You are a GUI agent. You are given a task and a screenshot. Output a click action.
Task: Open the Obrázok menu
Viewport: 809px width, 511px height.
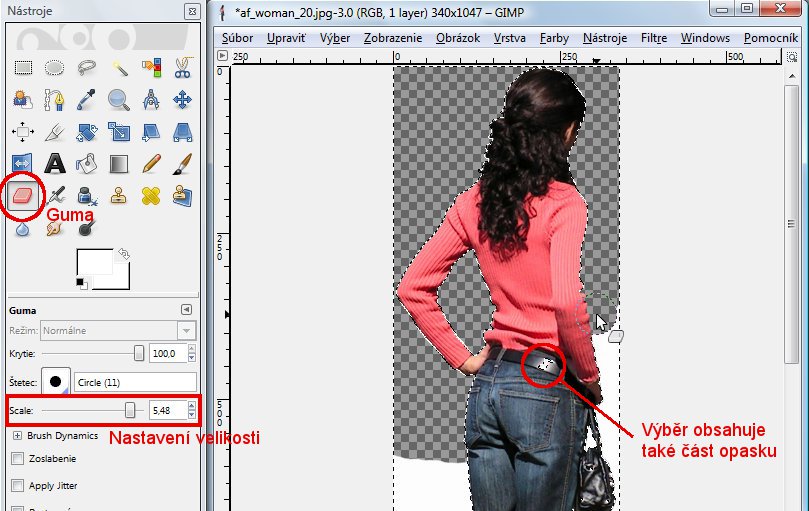[x=458, y=38]
